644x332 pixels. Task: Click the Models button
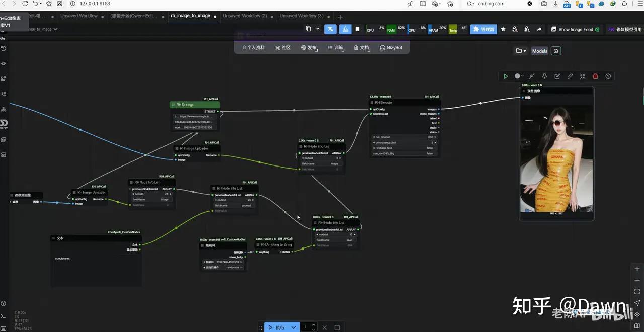tap(539, 51)
